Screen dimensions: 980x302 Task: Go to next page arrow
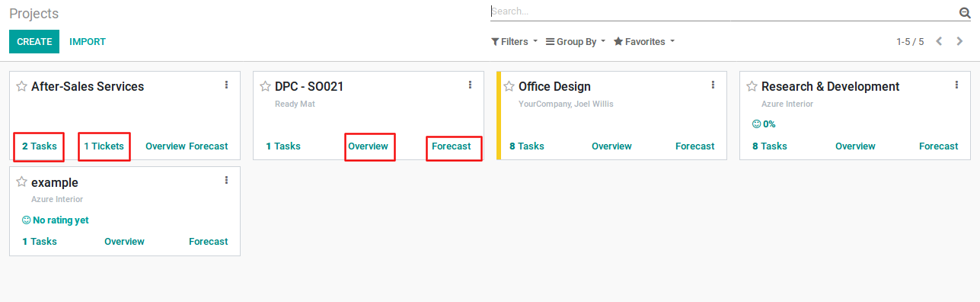pos(959,41)
